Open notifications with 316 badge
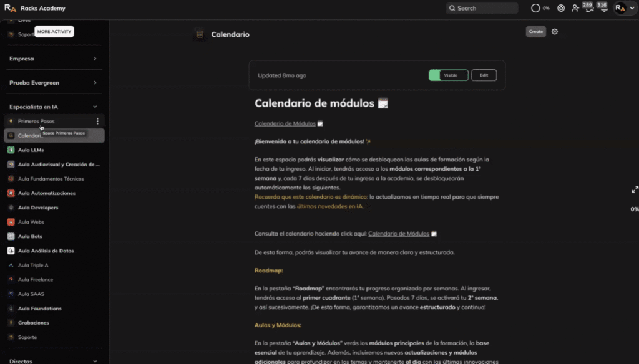The height and width of the screenshot is (364, 639). coord(603,8)
